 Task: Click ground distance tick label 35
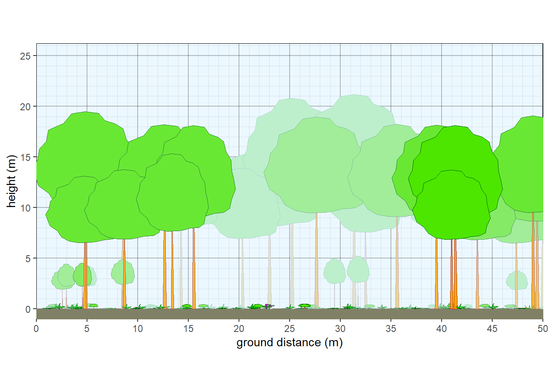[x=391, y=329]
